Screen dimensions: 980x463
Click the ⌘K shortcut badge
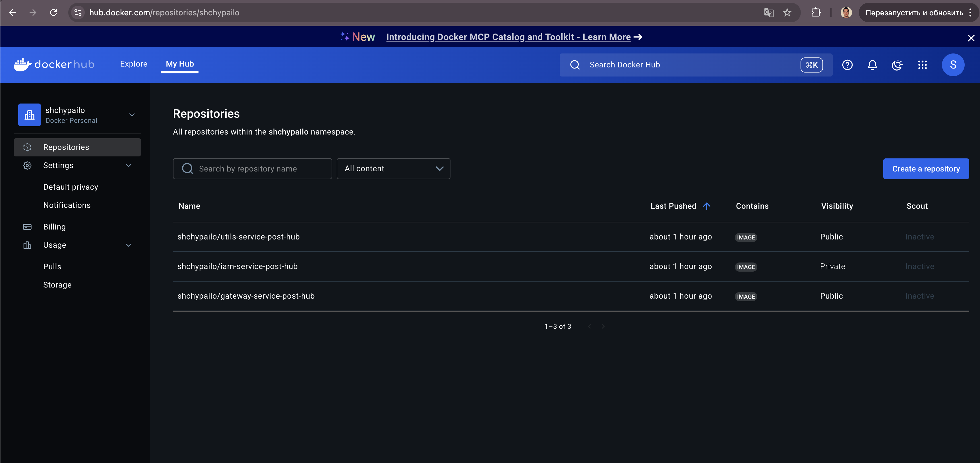(x=811, y=65)
